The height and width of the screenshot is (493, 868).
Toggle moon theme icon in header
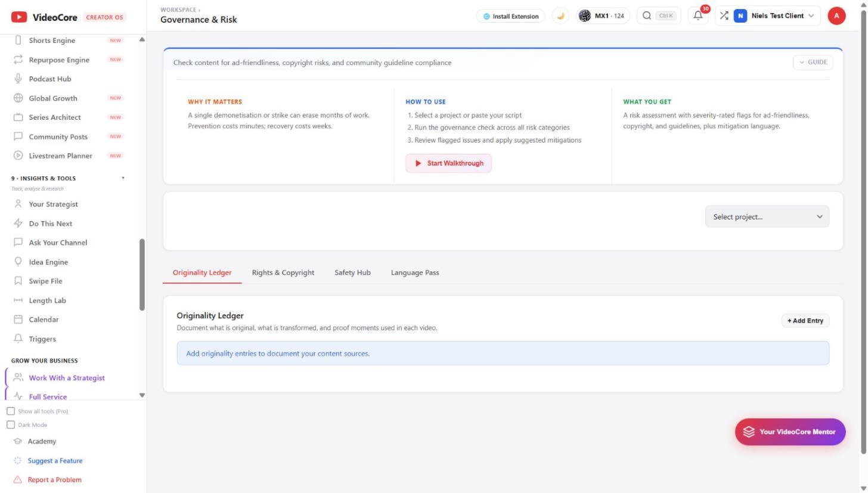click(560, 16)
